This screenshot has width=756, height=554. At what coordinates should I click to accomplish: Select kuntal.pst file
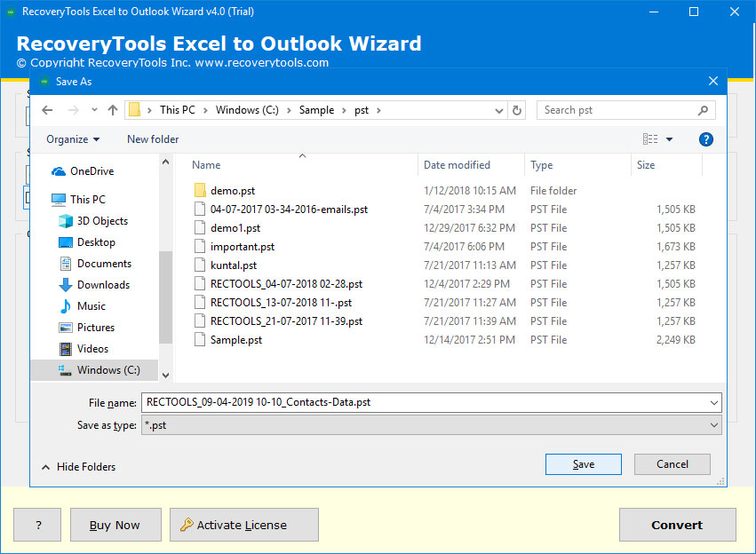234,265
